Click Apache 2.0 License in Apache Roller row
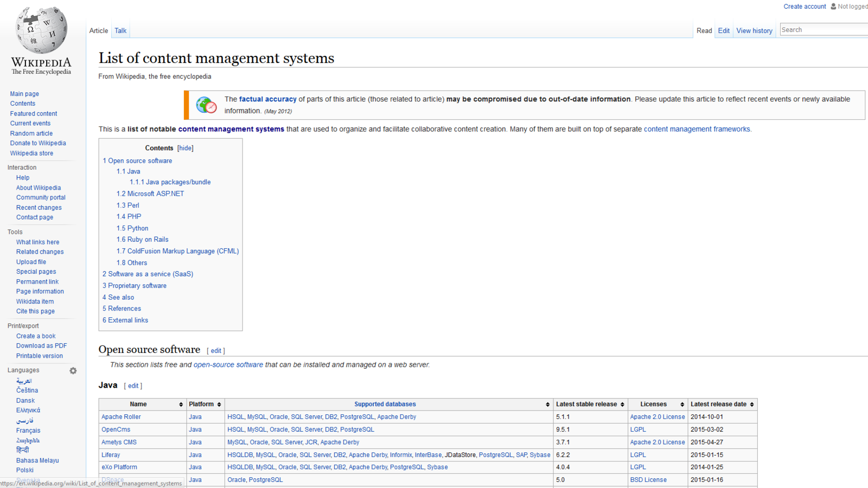The width and height of the screenshot is (868, 488). [658, 417]
